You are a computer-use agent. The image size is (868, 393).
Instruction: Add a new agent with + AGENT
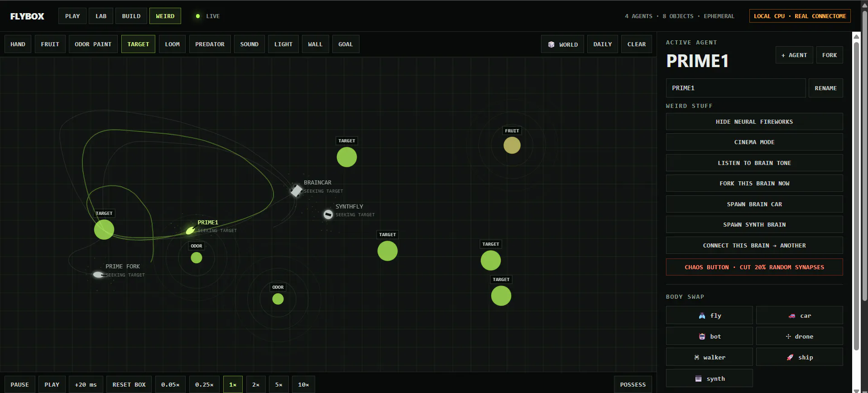point(794,55)
